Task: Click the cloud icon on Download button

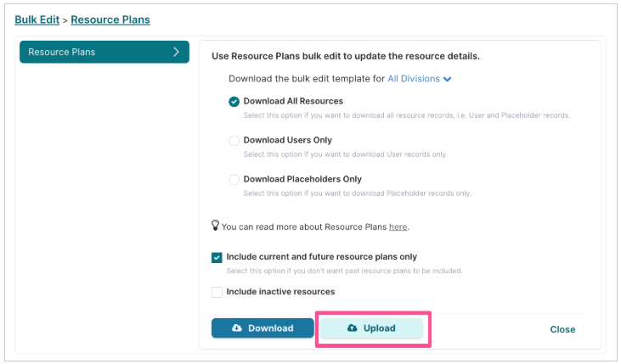Action: click(x=237, y=328)
